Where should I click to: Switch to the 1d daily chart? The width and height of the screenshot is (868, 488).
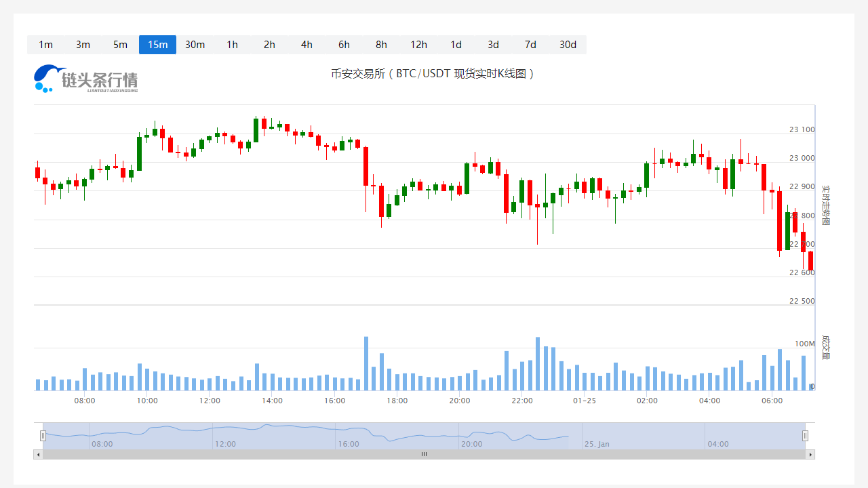pos(456,45)
